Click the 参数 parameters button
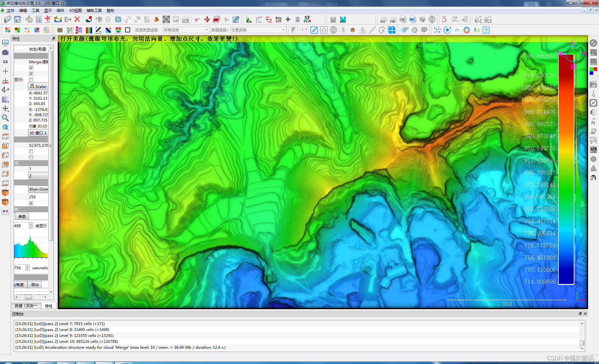Viewport: 599px width, 364px height. (22, 216)
